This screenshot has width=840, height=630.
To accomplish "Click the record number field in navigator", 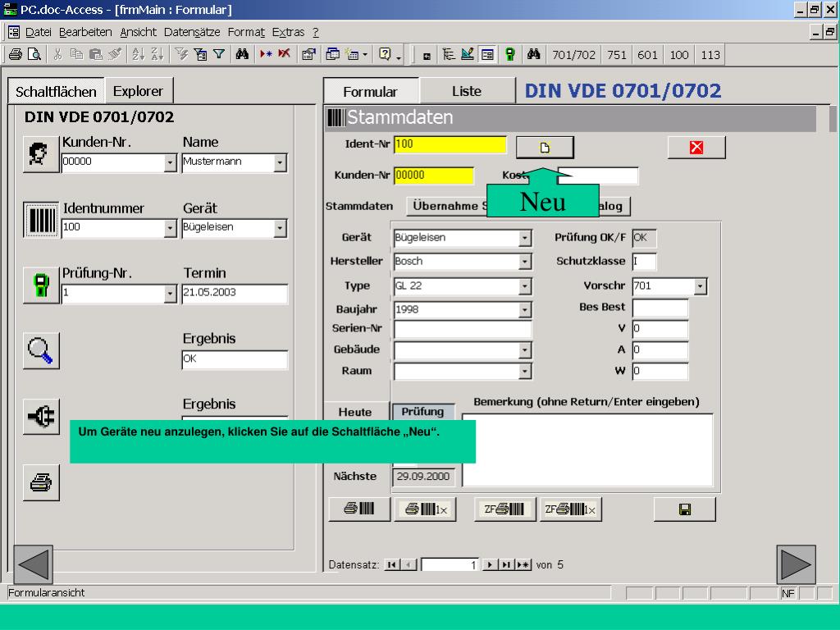I will coord(450,564).
